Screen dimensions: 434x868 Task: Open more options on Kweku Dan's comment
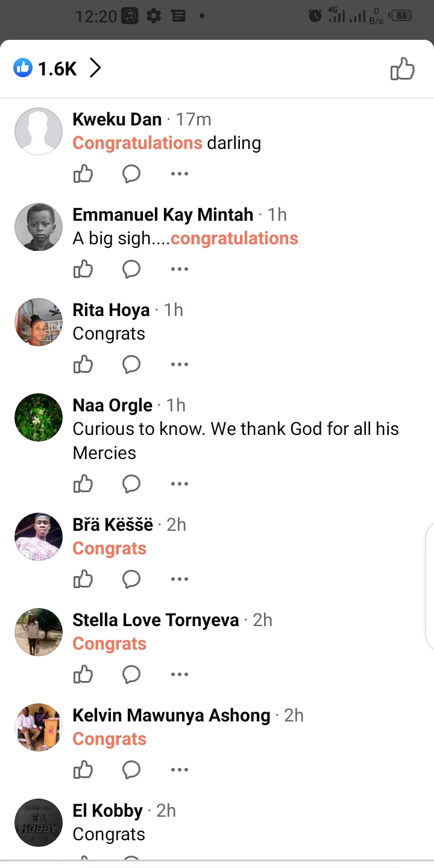179,174
